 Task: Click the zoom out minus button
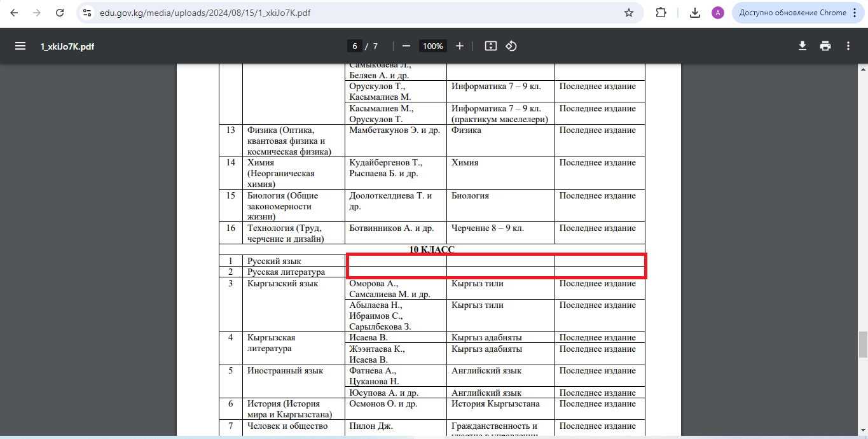(x=406, y=46)
